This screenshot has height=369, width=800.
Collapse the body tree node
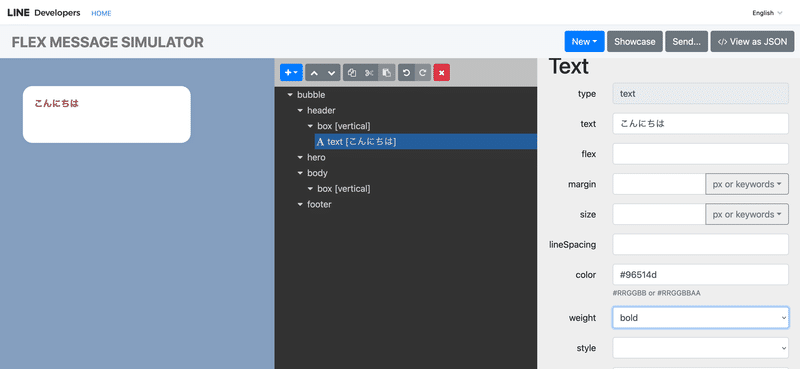(301, 173)
